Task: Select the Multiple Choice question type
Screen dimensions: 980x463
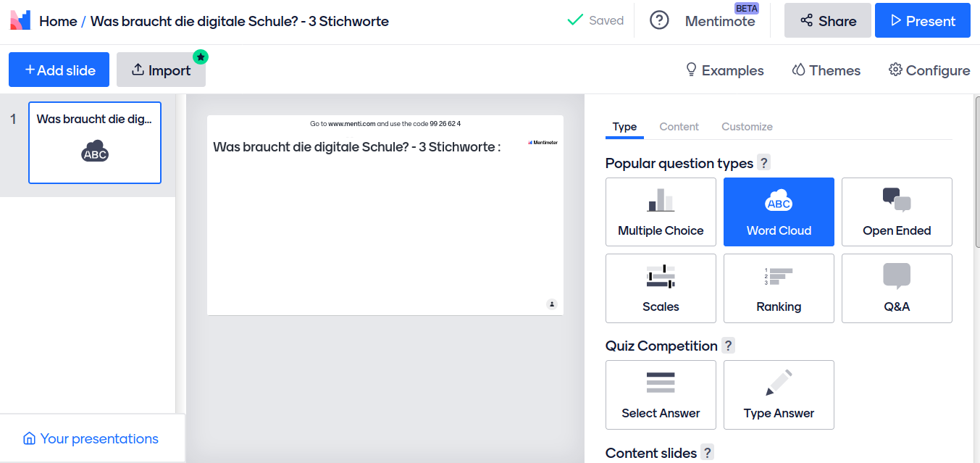Action: point(661,212)
